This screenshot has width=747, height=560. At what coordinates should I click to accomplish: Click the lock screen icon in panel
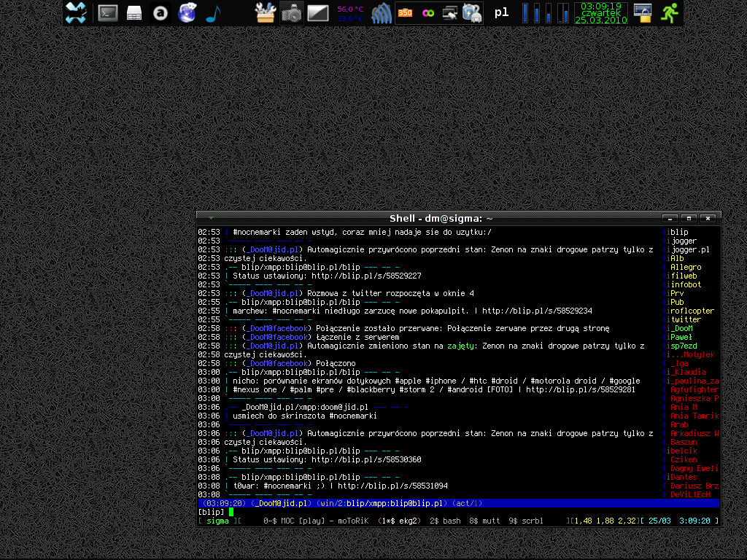tap(643, 12)
